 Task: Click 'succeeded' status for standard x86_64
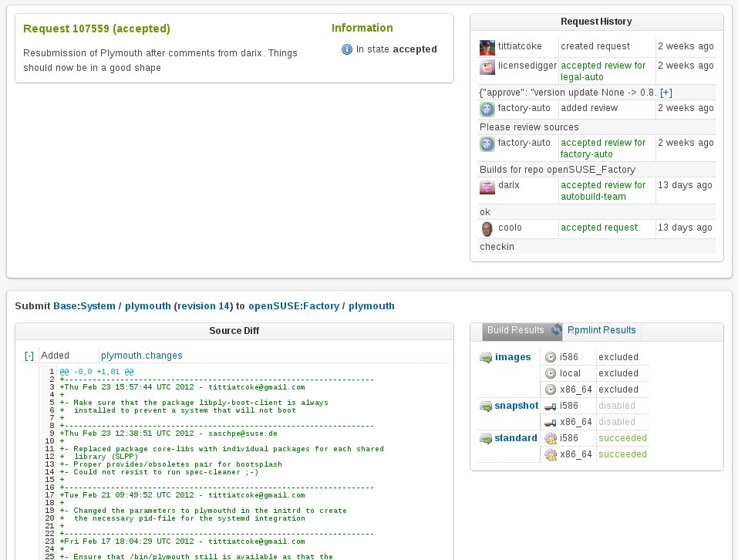[622, 454]
